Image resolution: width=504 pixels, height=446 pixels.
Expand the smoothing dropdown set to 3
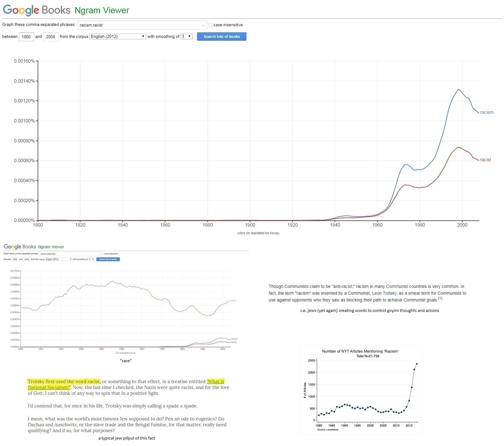coord(186,36)
